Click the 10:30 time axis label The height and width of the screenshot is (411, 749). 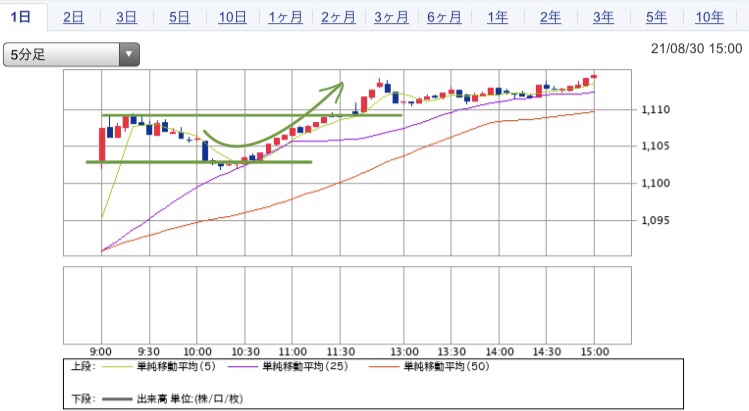(245, 352)
